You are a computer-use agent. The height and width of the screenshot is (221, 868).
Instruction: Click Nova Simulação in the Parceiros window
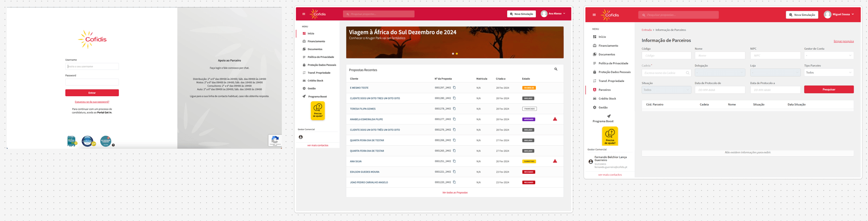[x=802, y=15]
